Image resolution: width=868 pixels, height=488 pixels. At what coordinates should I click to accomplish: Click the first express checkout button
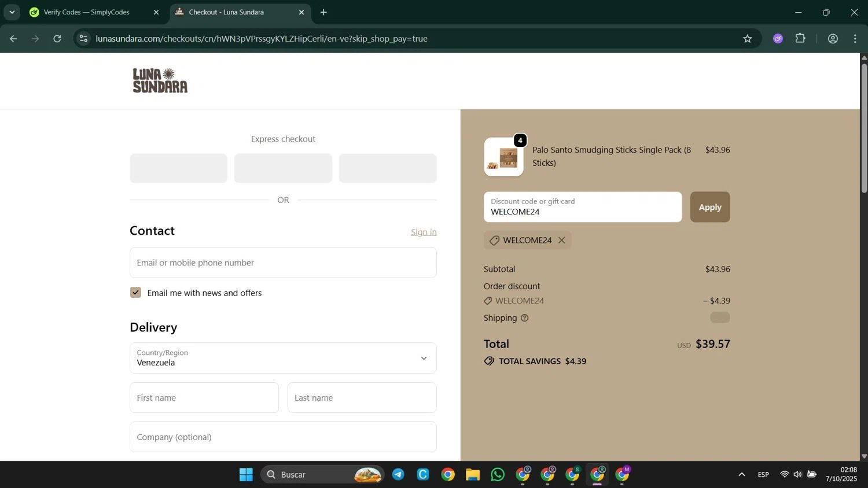tap(178, 168)
